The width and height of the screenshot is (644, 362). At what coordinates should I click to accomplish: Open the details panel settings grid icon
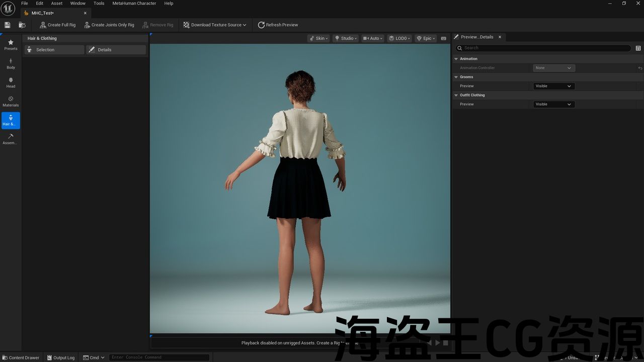coord(638,48)
